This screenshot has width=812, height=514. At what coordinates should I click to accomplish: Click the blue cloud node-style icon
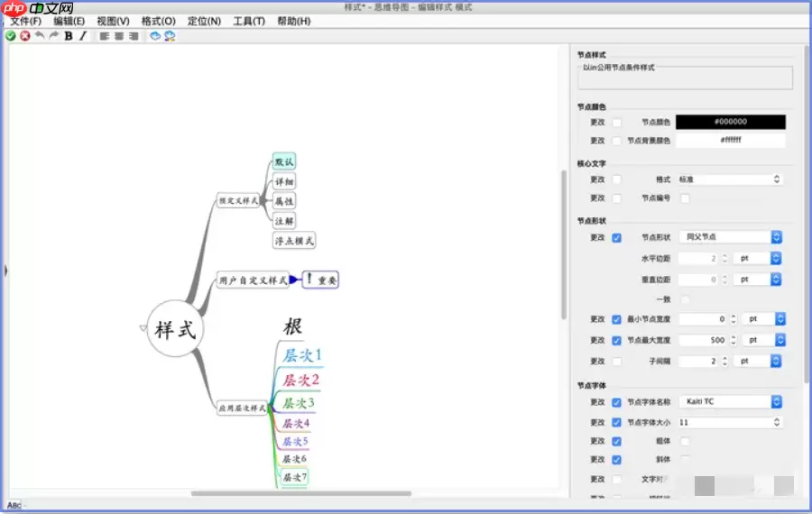pos(154,36)
